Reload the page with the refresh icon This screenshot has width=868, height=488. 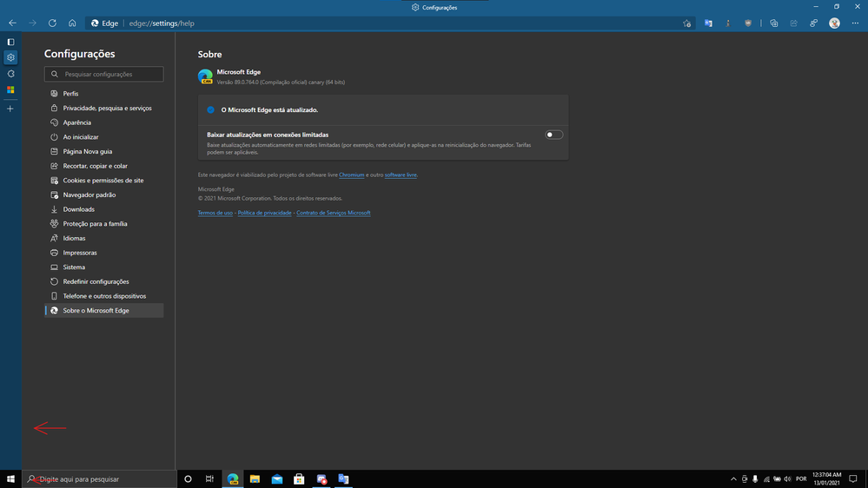pos(52,23)
